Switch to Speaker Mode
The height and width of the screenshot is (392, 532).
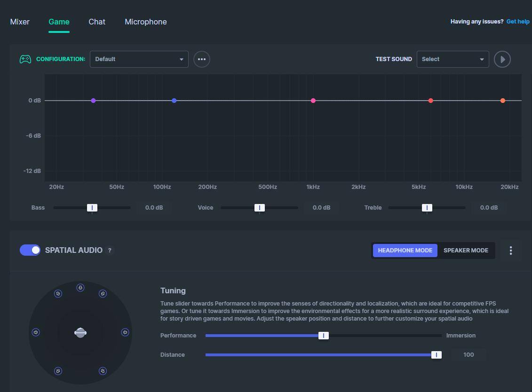pyautogui.click(x=466, y=251)
